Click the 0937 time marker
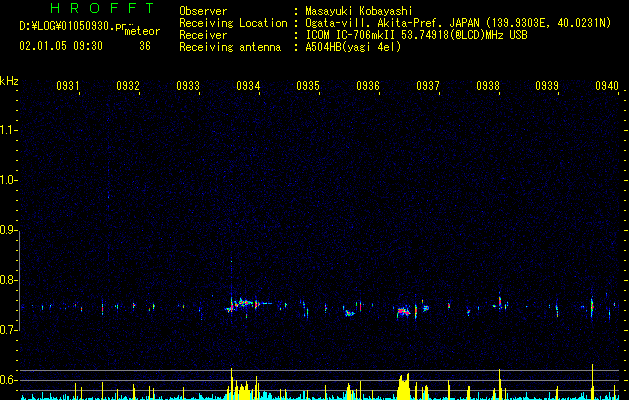Image resolution: width=629 pixels, height=400 pixels. (428, 86)
